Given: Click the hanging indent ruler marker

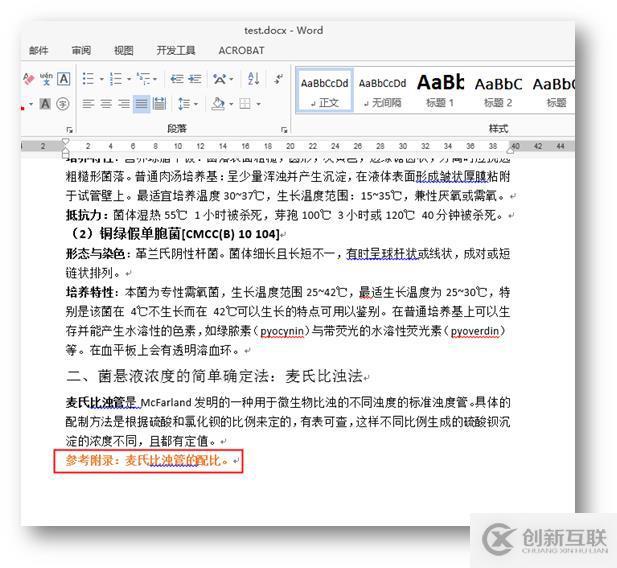Looking at the screenshot, I should 65,150.
